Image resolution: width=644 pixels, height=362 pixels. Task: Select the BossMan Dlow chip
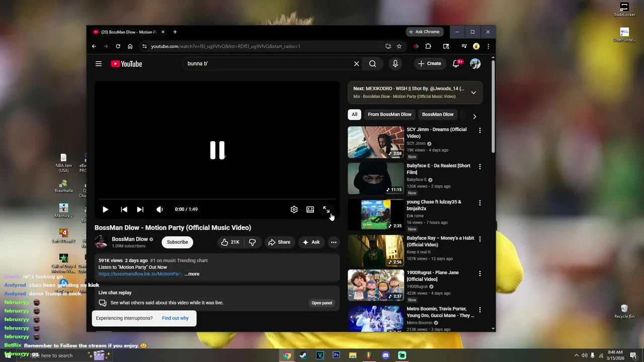438,115
